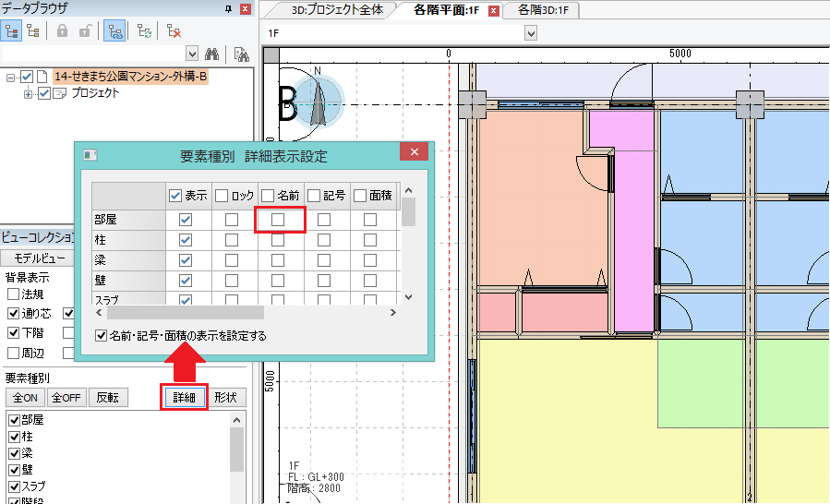Switch to the 各階3D:1F tab
This screenshot has height=504, width=830.
543,10
